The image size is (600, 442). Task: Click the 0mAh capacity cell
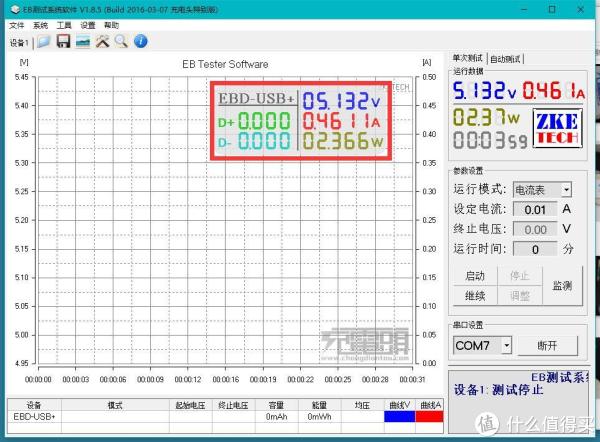tap(277, 417)
